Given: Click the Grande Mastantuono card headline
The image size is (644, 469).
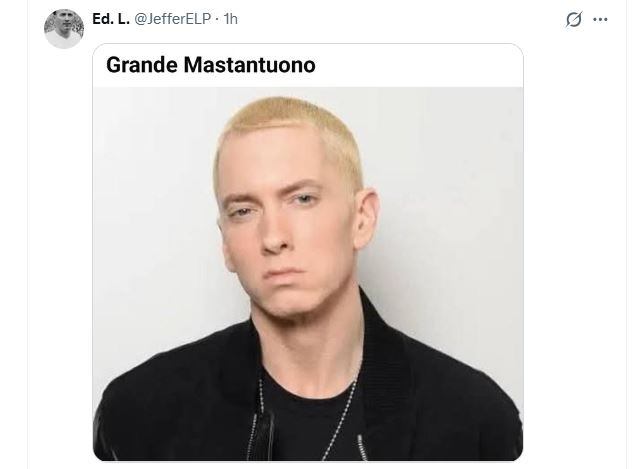Looking at the screenshot, I should [211, 65].
